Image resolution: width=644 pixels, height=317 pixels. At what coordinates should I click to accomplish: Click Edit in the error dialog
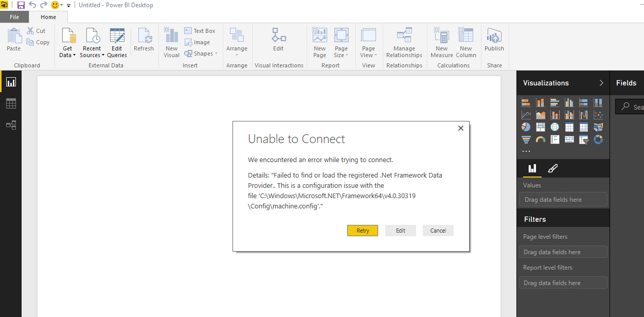click(x=400, y=231)
